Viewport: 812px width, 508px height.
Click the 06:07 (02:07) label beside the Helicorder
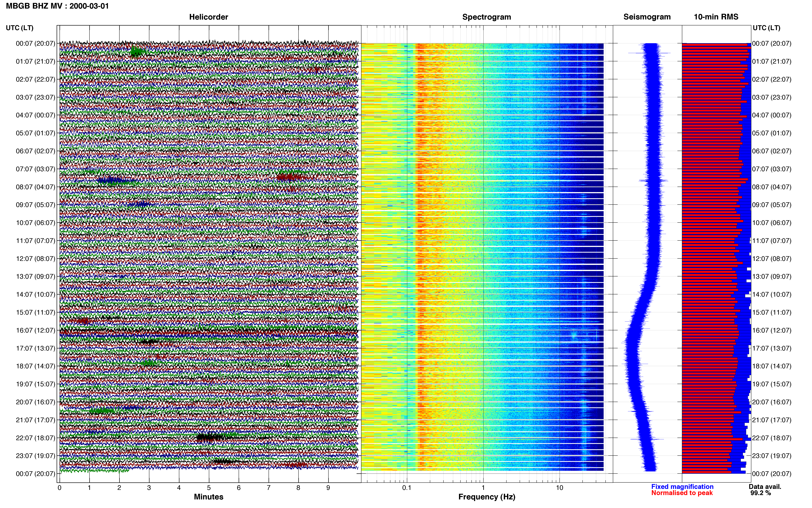[x=35, y=151]
